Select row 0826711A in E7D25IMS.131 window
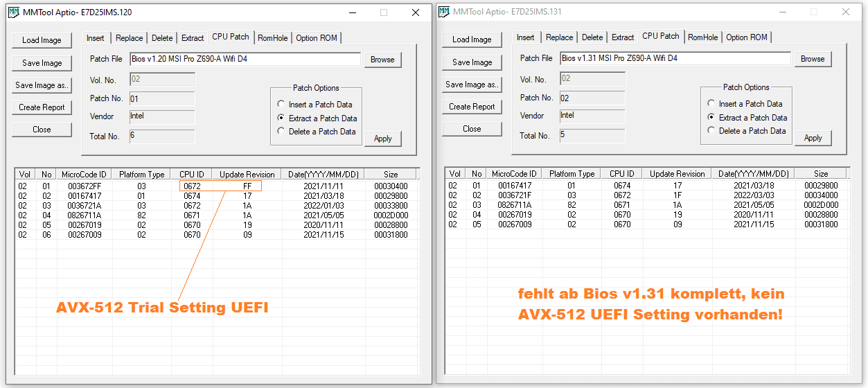 [647, 205]
